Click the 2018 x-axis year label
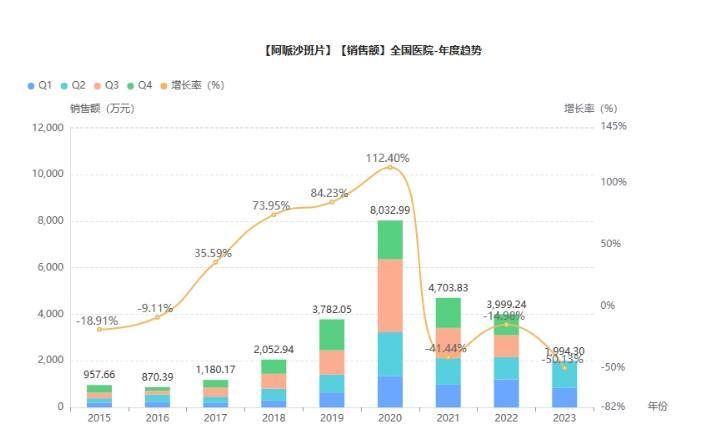 274,418
